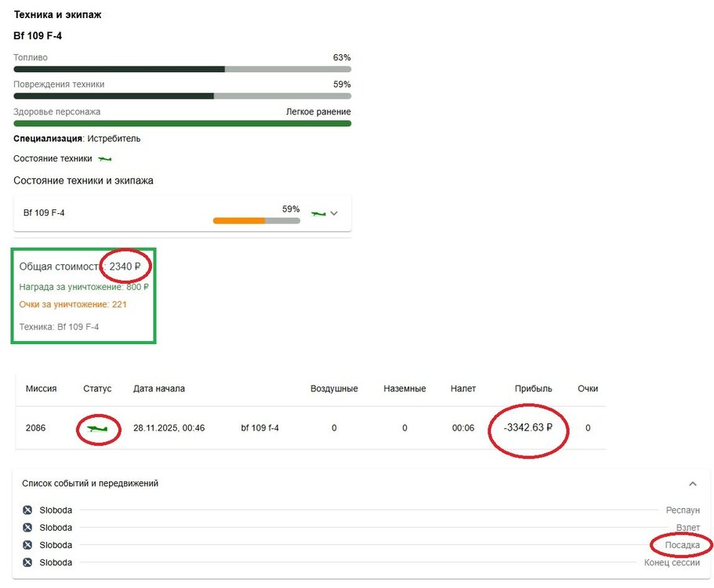Click the Посадка event label

click(683, 545)
